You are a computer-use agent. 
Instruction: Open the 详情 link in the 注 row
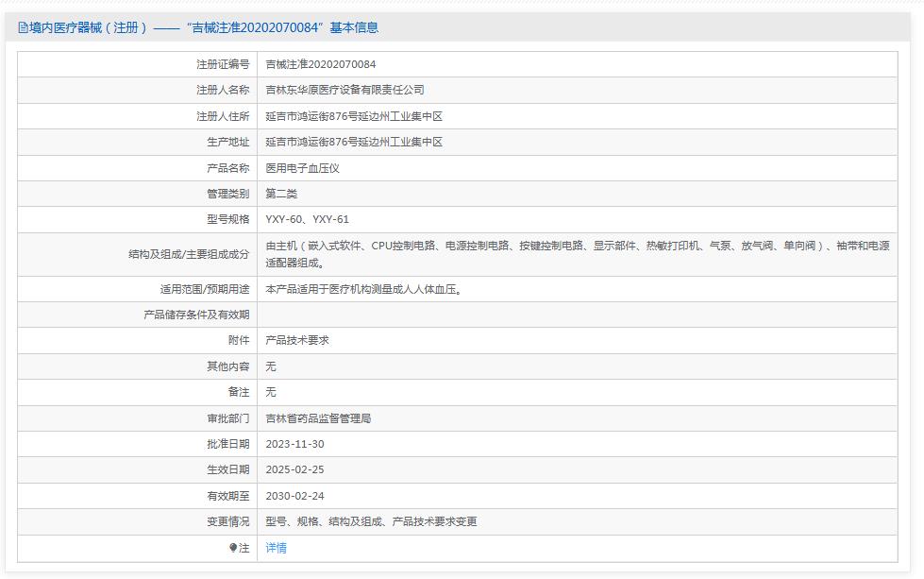click(277, 547)
